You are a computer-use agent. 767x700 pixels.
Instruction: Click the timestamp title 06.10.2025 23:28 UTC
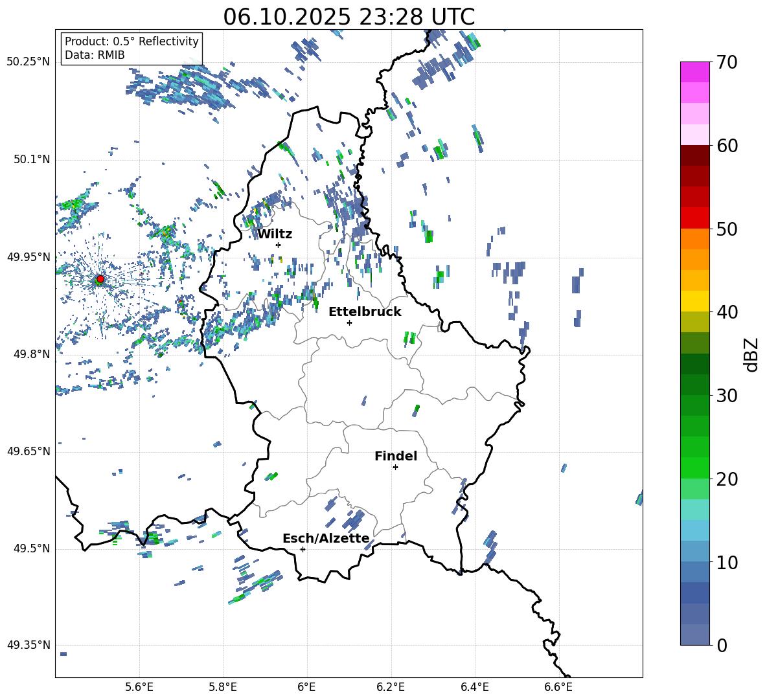tap(349, 17)
